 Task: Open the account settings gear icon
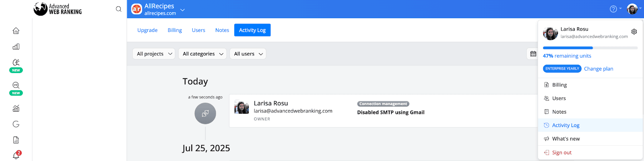[634, 32]
